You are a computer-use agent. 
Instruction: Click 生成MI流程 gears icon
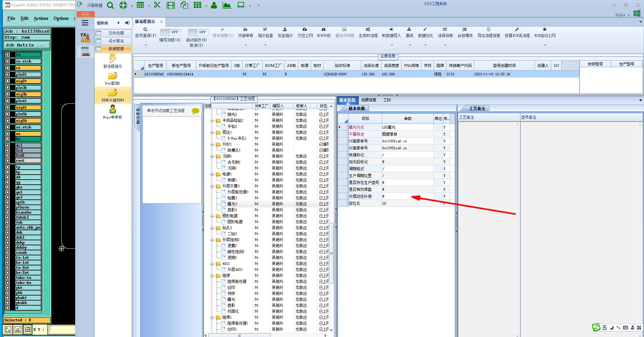(368, 29)
